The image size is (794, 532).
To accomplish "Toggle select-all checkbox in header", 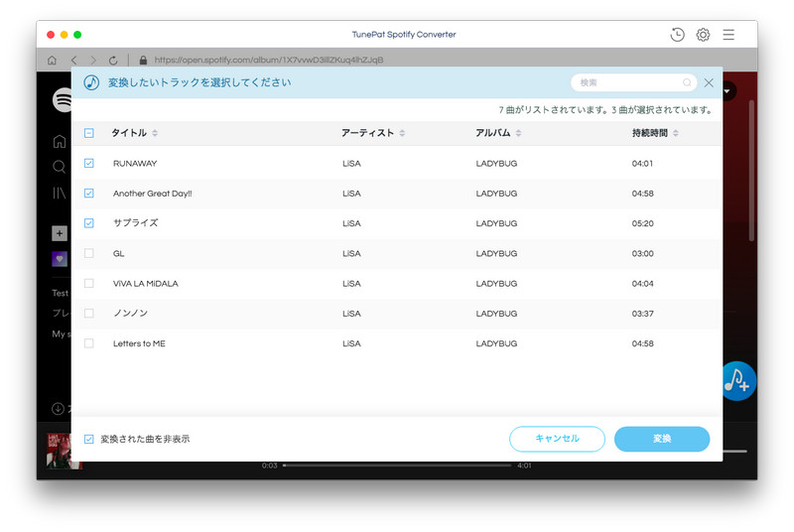I will (x=89, y=133).
